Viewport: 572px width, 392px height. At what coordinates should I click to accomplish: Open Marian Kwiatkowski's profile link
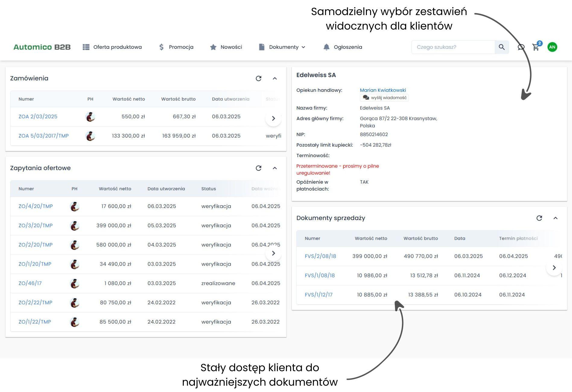coord(383,90)
